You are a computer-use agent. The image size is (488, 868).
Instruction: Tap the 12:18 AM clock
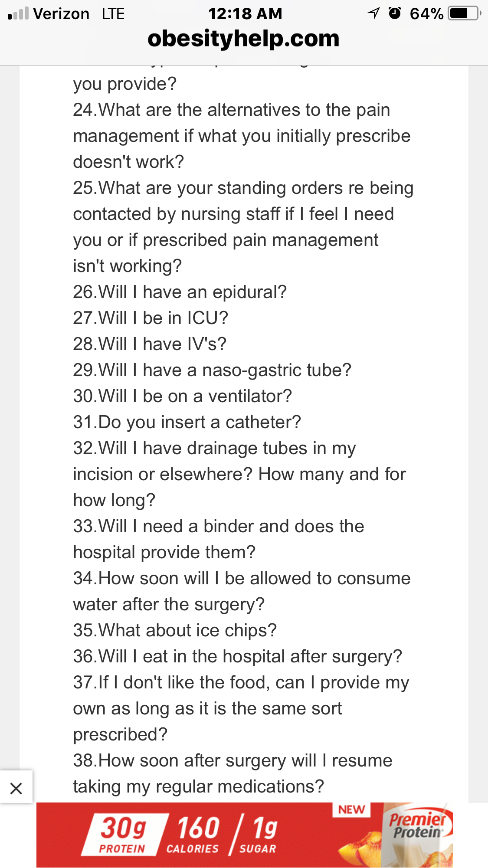pyautogui.click(x=245, y=14)
